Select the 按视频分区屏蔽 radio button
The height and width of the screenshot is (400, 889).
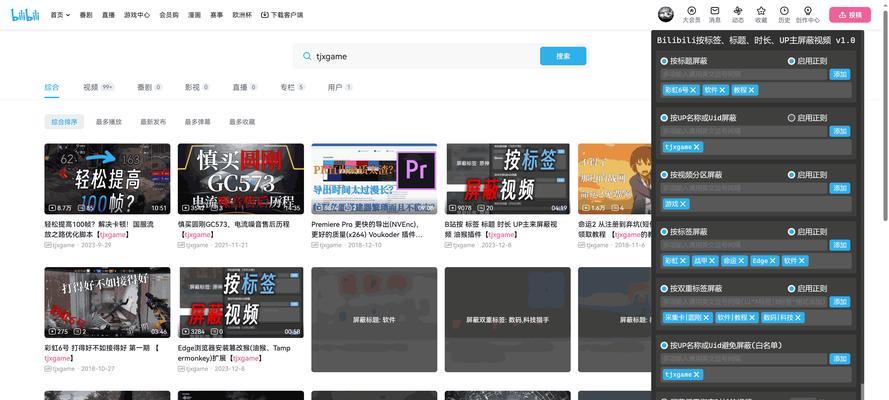coord(664,175)
